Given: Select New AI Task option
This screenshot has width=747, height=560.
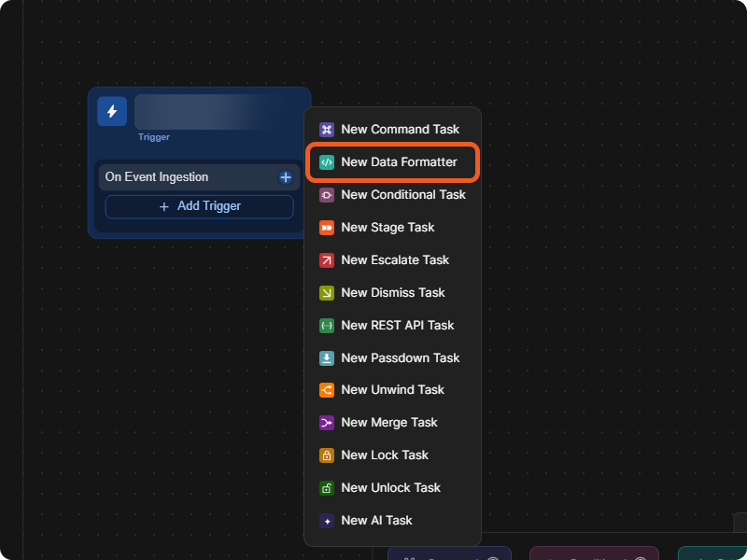Looking at the screenshot, I should point(392,521).
